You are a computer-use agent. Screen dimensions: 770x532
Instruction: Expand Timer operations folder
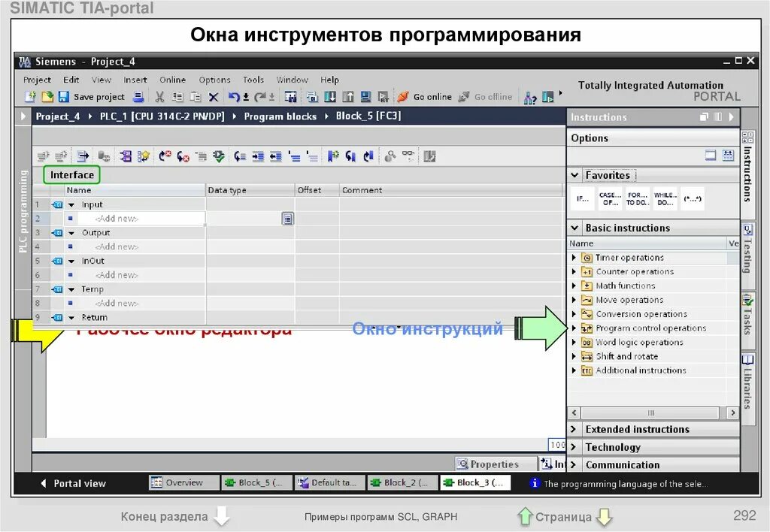click(574, 257)
